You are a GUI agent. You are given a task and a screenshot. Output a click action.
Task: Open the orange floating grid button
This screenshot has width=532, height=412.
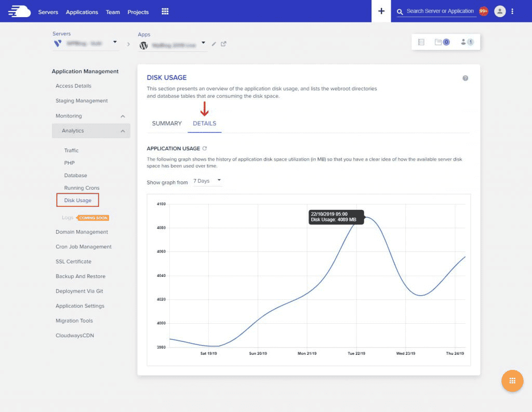(x=512, y=381)
